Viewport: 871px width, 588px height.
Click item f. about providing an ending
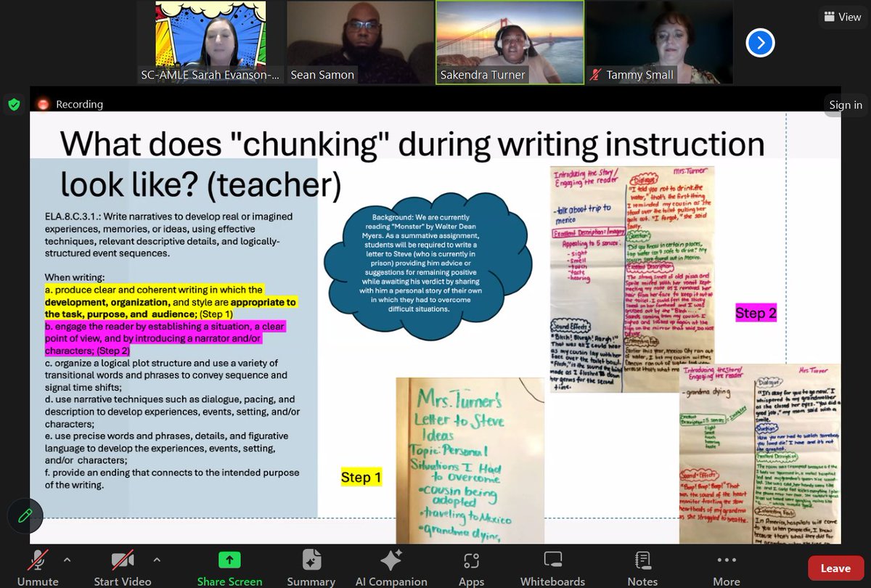click(x=171, y=479)
